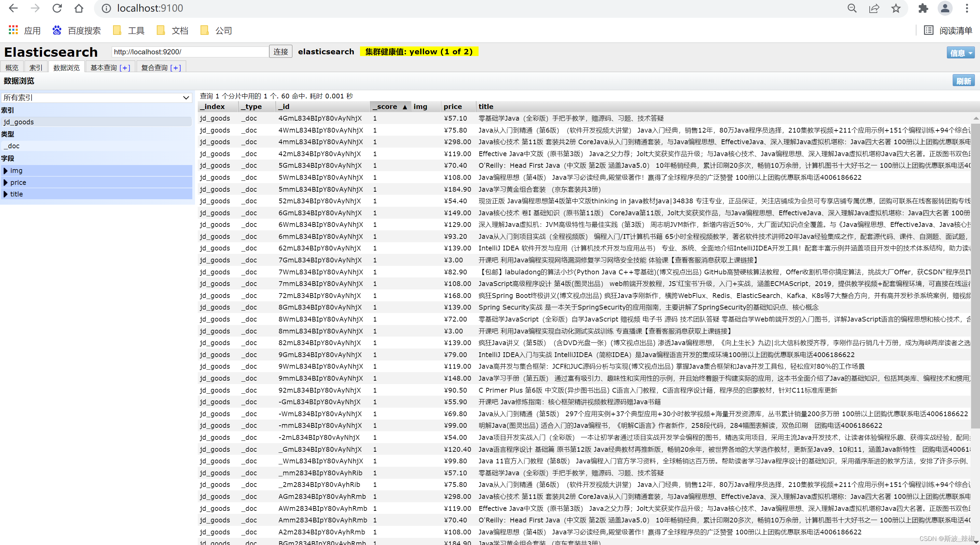
Task: Open document row A2m2834BIpY80vAyhRmb
Action: pyautogui.click(x=584, y=532)
